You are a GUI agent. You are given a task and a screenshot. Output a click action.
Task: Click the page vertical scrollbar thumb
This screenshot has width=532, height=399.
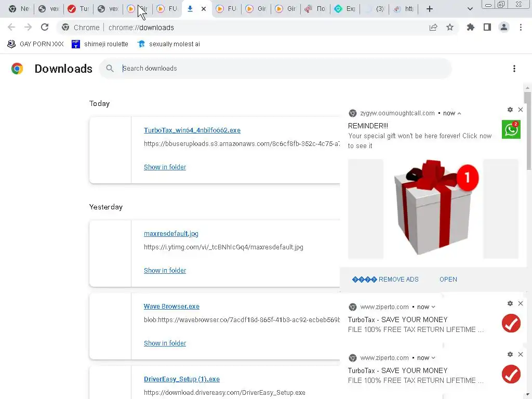[527, 130]
